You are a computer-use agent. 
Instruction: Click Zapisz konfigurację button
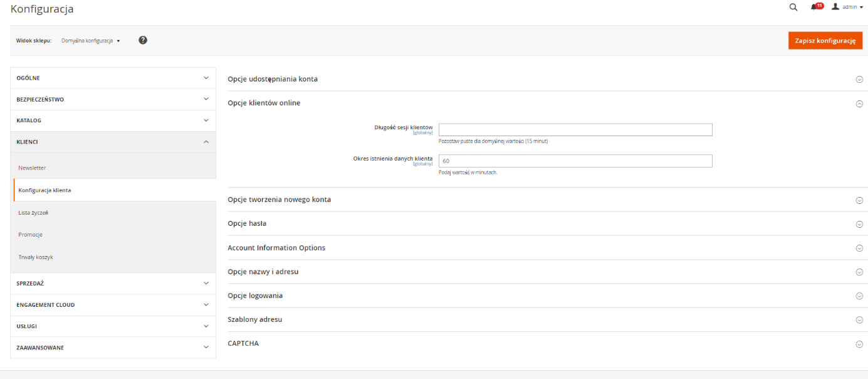(x=825, y=40)
